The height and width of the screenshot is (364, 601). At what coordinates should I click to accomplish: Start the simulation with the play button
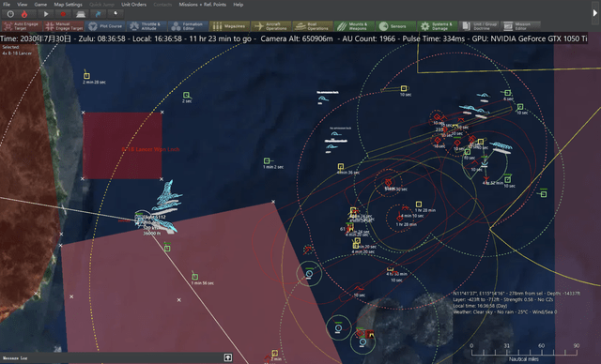pos(46,14)
